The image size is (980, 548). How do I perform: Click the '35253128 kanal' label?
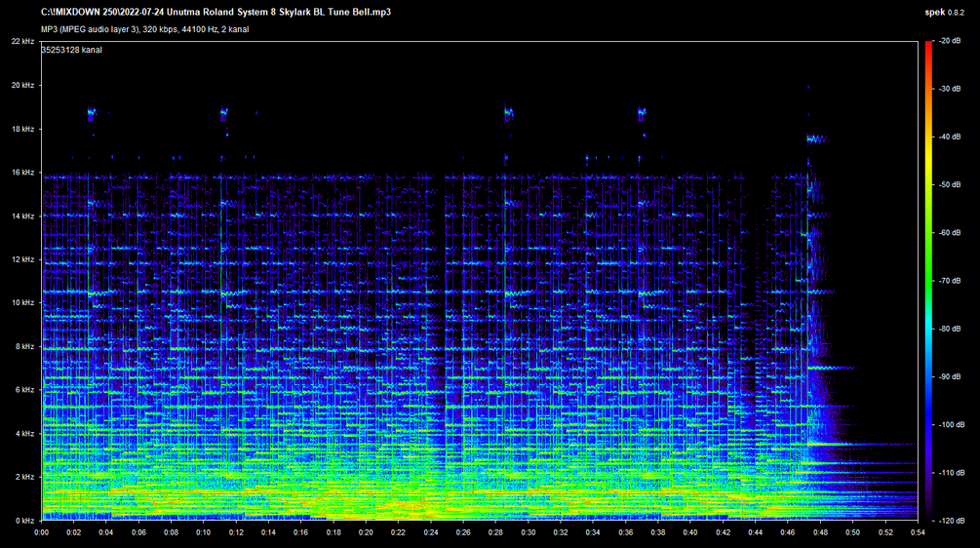[x=72, y=50]
